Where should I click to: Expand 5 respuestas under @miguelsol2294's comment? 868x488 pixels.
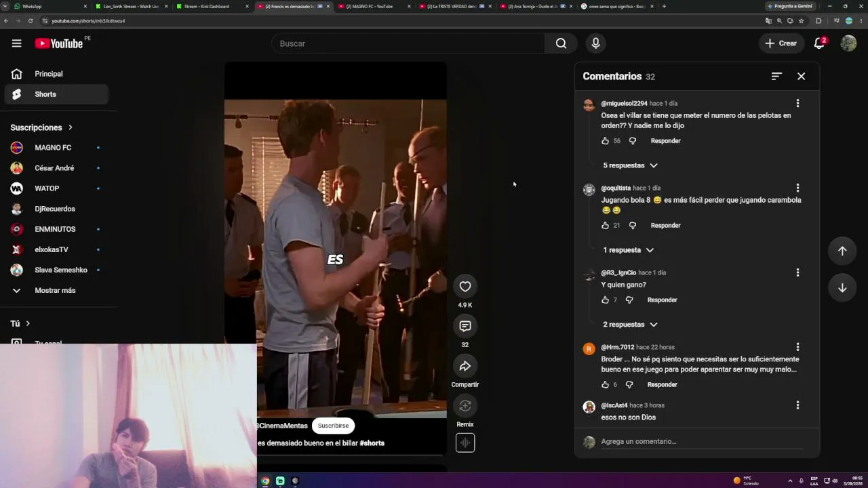[x=630, y=165]
